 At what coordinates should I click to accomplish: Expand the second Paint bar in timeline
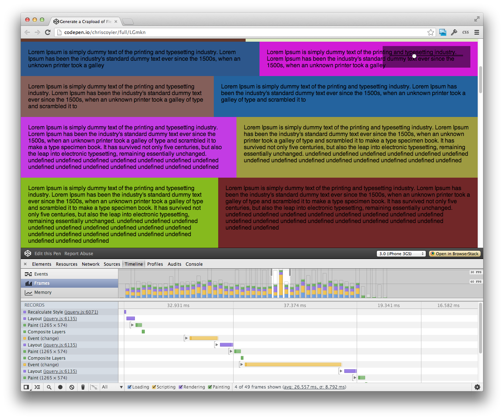pos(231,351)
